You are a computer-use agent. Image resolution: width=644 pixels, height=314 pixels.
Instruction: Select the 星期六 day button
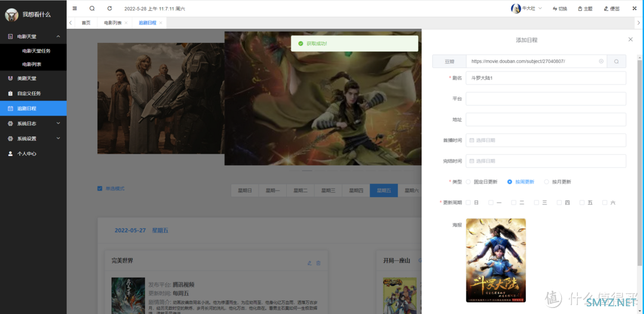(410, 191)
